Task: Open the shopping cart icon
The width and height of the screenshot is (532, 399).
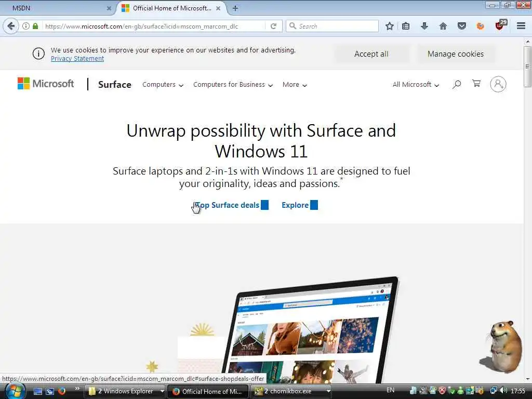Action: point(476,84)
